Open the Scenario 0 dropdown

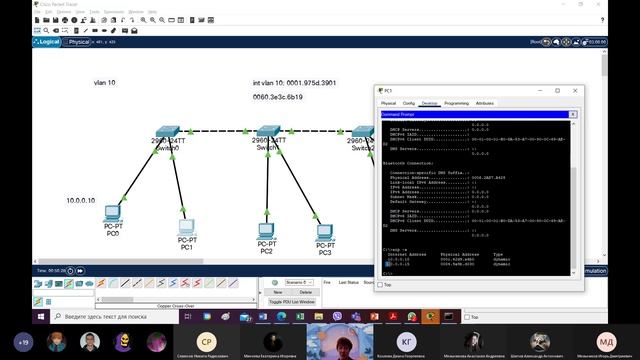(299, 282)
